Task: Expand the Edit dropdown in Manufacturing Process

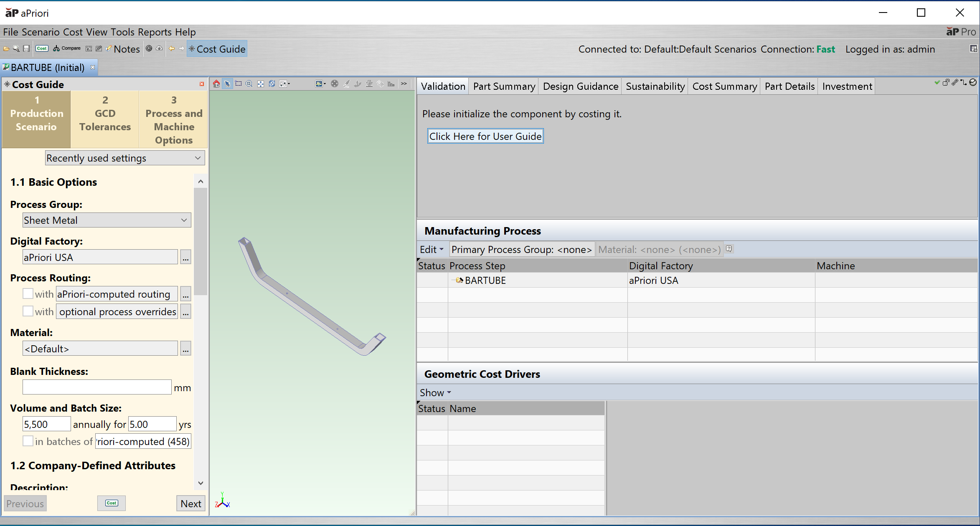Action: 432,250
